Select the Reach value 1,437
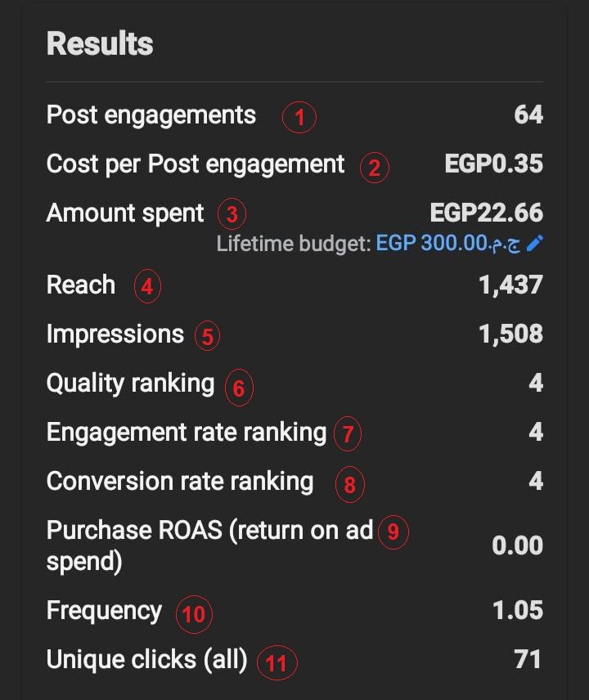 pyautogui.click(x=510, y=285)
